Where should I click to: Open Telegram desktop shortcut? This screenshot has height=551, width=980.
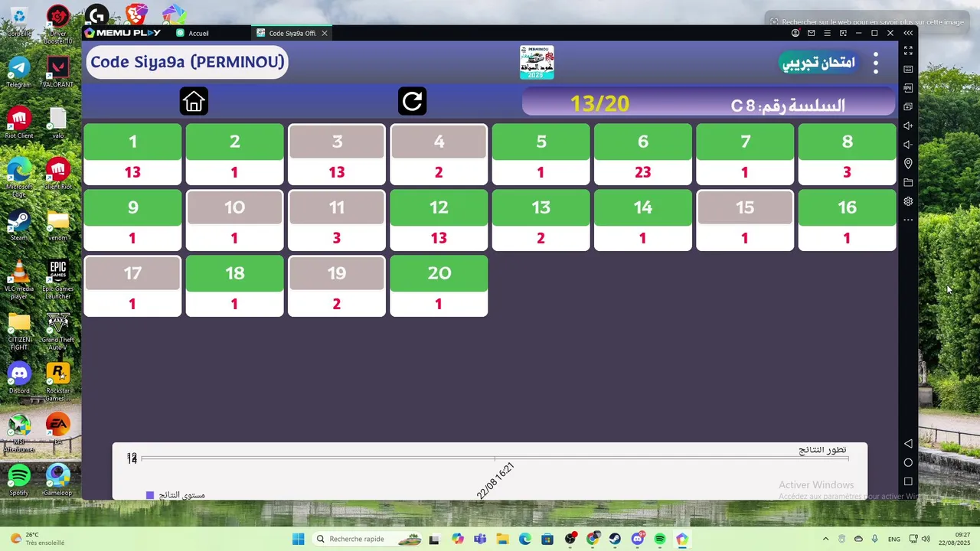(19, 70)
